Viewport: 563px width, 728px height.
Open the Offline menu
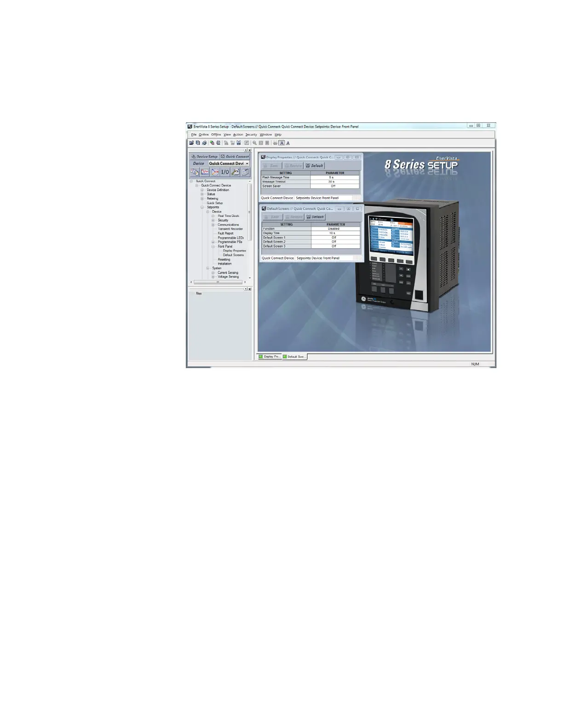[216, 135]
